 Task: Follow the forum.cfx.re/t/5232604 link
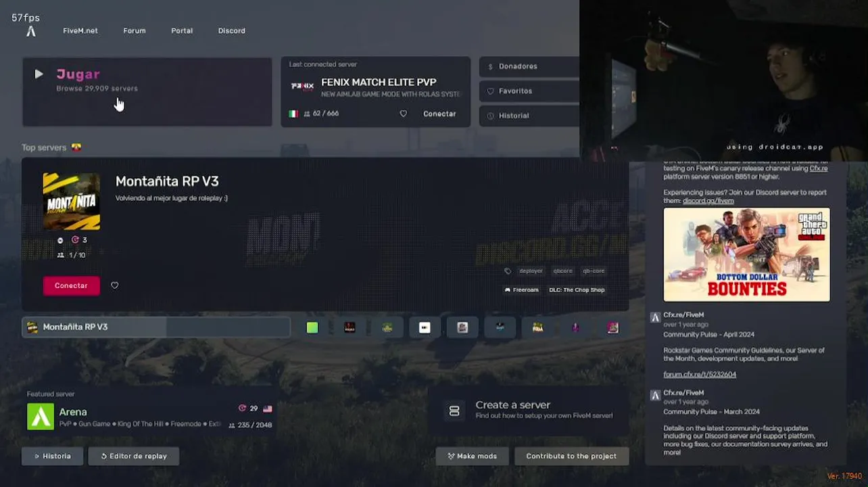point(700,374)
